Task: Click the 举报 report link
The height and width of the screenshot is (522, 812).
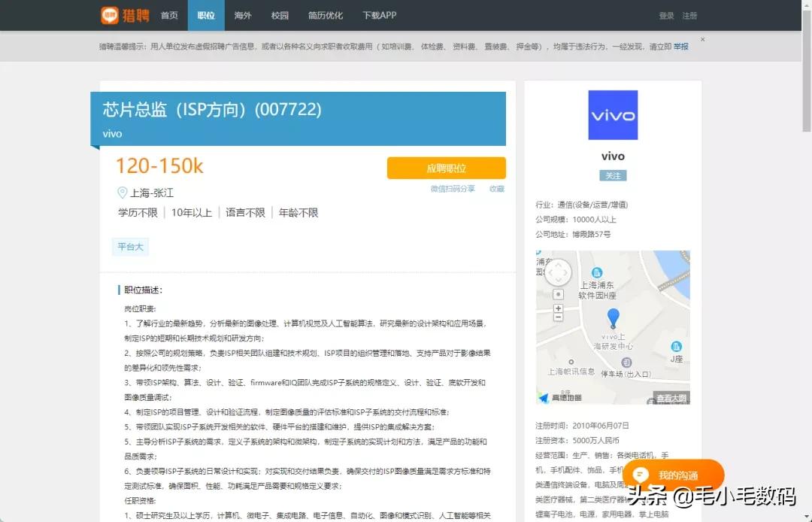Action: pos(681,46)
